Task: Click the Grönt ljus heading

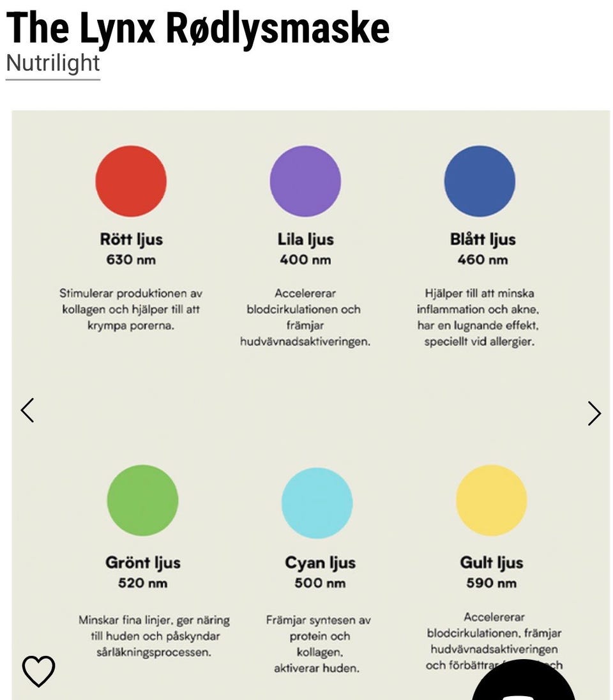Action: point(142,563)
